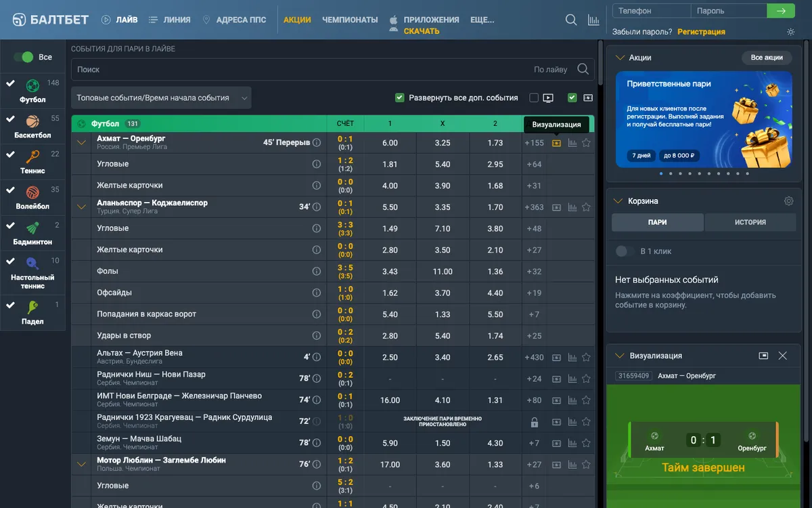
Task: Open visualization icon for Земун — Мачва Шабац
Action: (x=556, y=444)
